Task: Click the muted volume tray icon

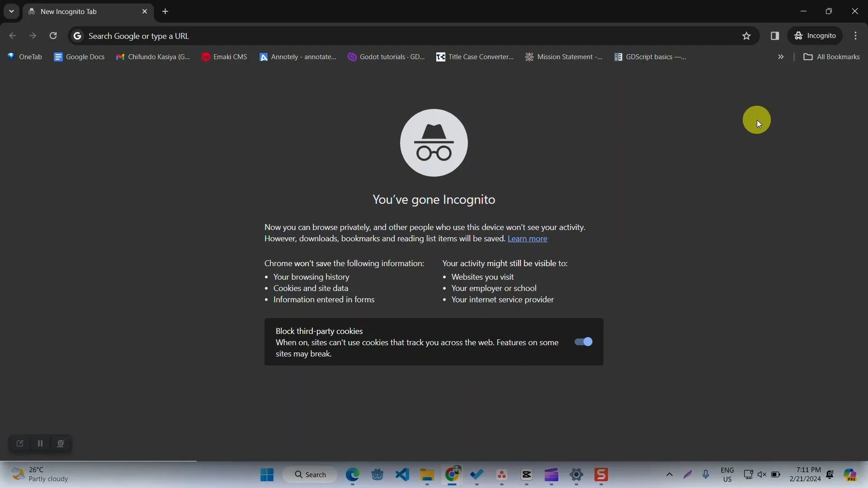Action: pos(762,475)
